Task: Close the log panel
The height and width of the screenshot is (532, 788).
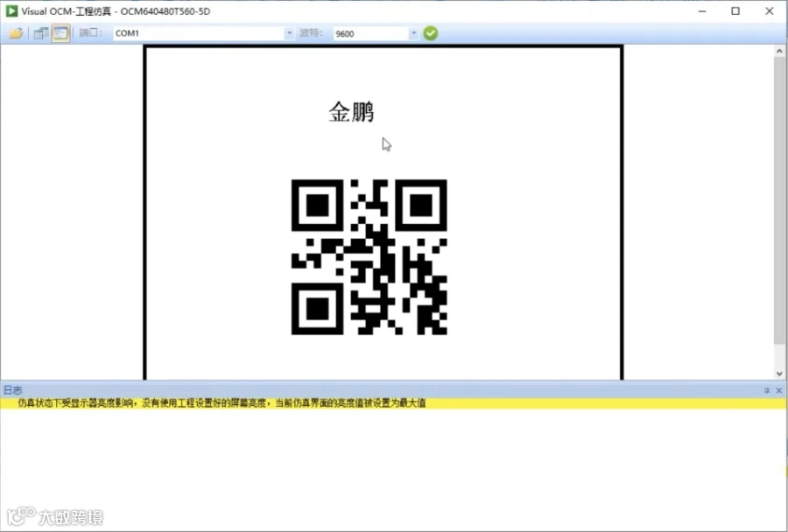Action: 779,390
